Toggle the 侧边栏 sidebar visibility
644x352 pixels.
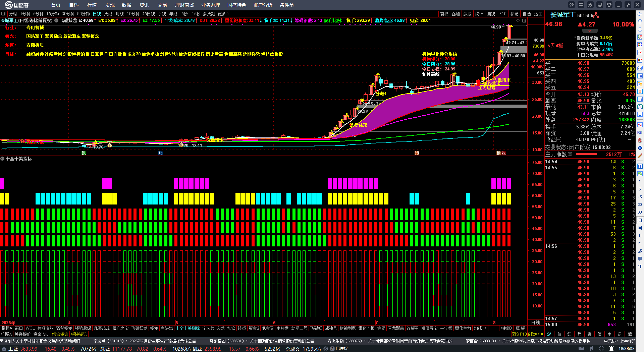(535, 334)
